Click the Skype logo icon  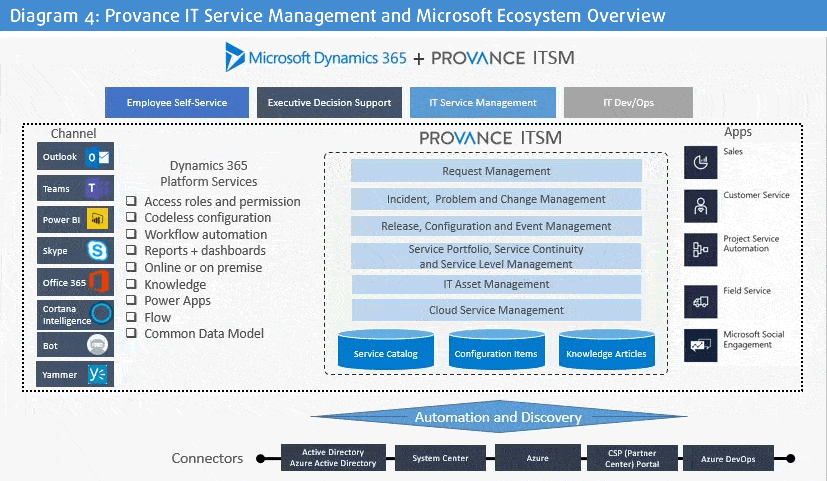98,250
